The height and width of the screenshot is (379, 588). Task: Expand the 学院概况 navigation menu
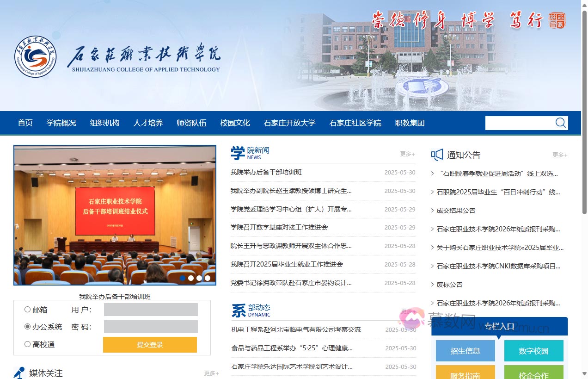pyautogui.click(x=61, y=123)
